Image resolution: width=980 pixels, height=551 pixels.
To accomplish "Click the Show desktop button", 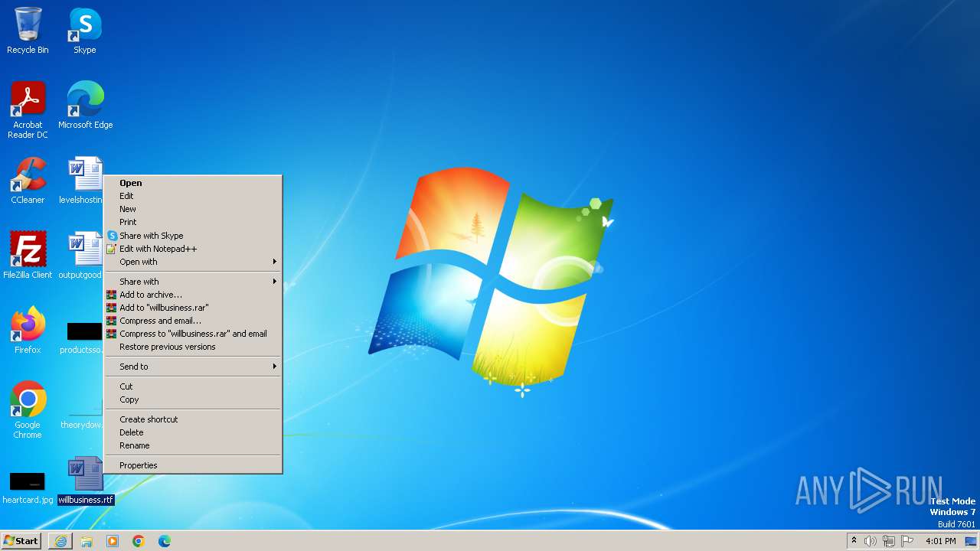I will [971, 541].
